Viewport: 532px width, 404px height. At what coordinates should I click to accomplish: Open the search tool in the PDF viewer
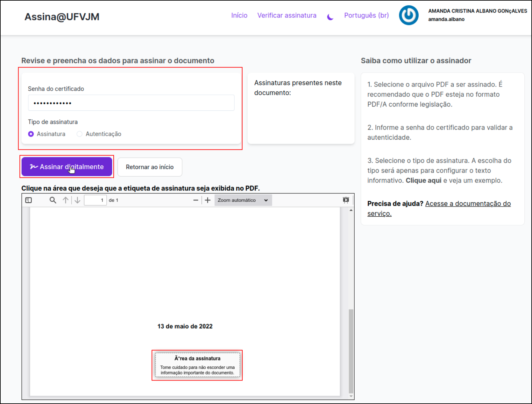[53, 200]
